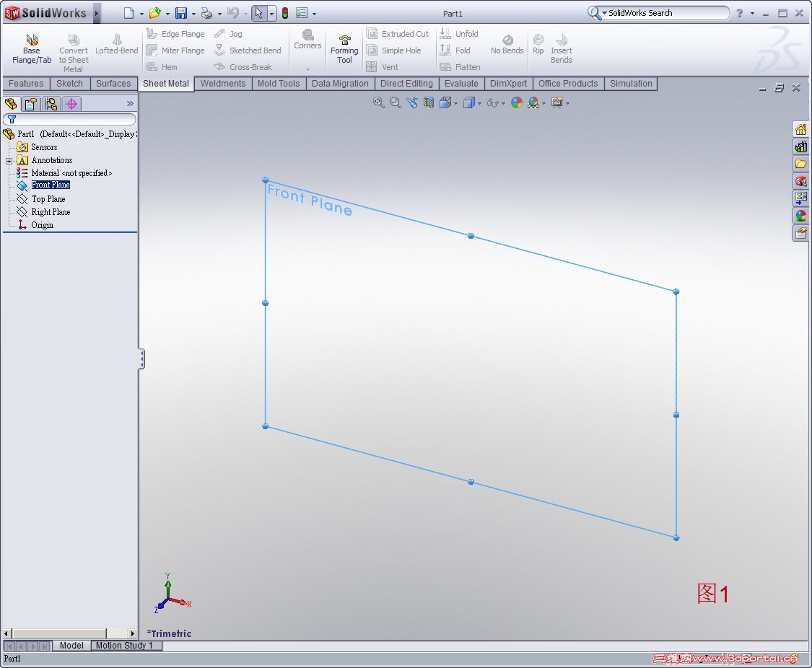This screenshot has height=668, width=812.
Task: Switch to the Features tab
Action: tap(26, 83)
